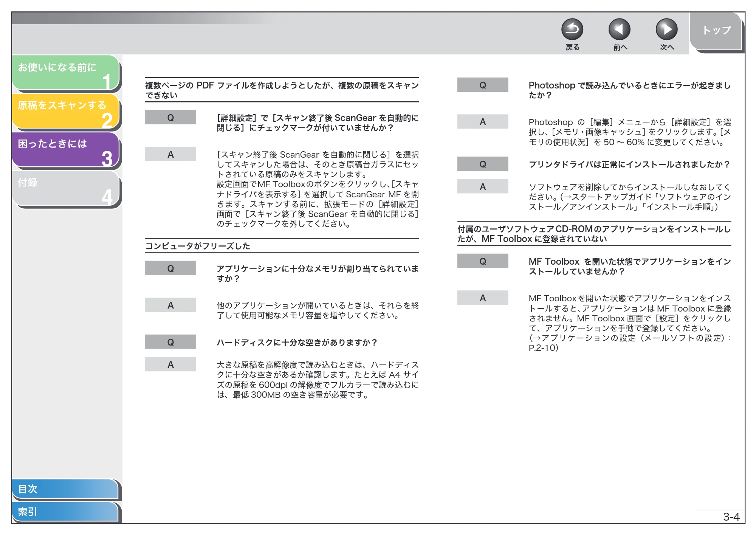Click the answer text about メモリ・画像キャッシュ
The image size is (756, 535).
click(629, 132)
